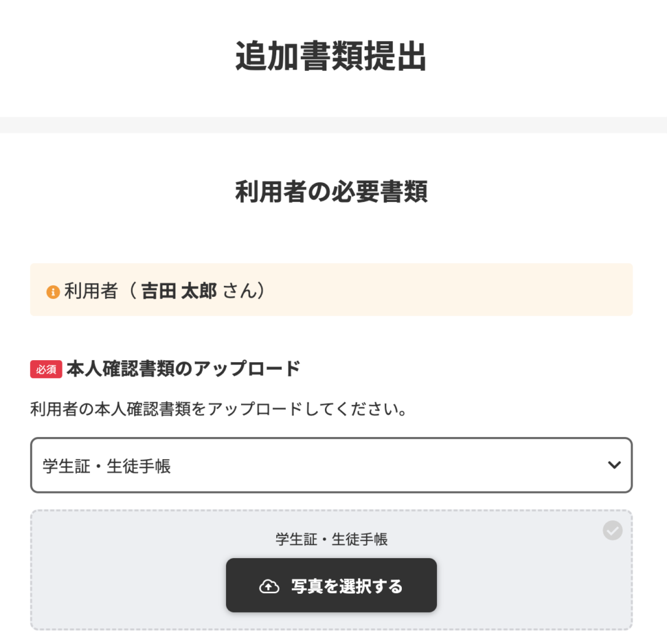The height and width of the screenshot is (644, 667).
Task: Click the beige user info banner background
Action: (x=456, y=290)
